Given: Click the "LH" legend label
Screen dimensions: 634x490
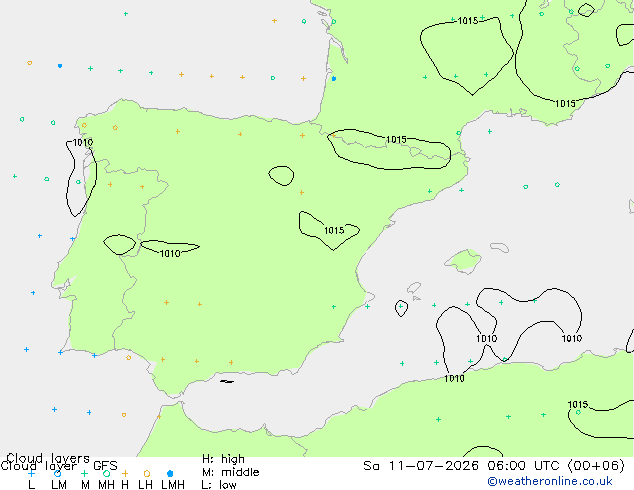Looking at the screenshot, I should (x=145, y=485).
